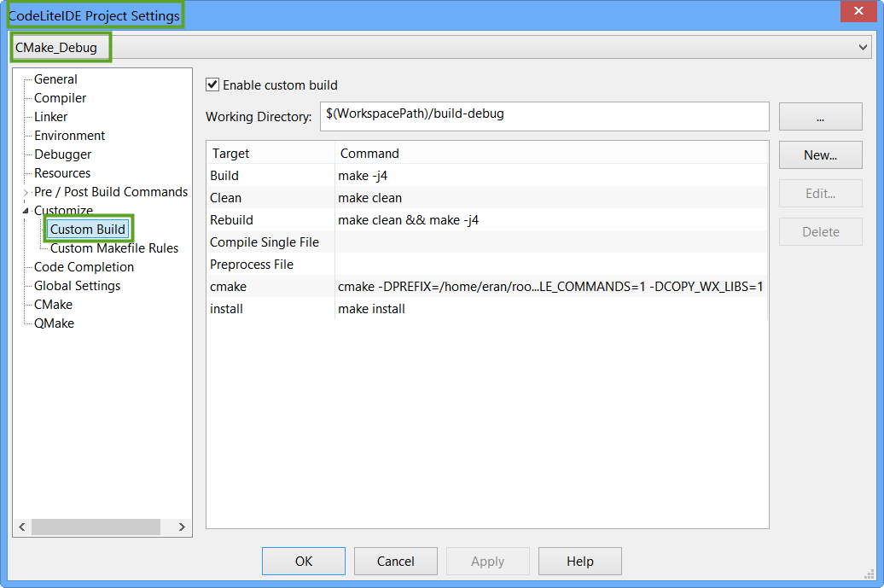Open the Linker settings page
The image size is (884, 588).
point(50,117)
